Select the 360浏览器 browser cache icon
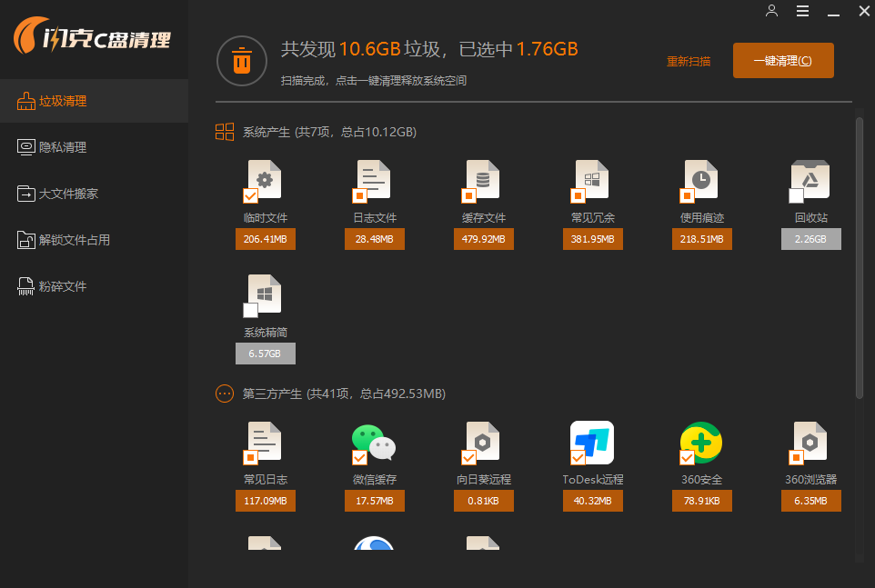Screen dimensions: 875x588 [x=810, y=443]
